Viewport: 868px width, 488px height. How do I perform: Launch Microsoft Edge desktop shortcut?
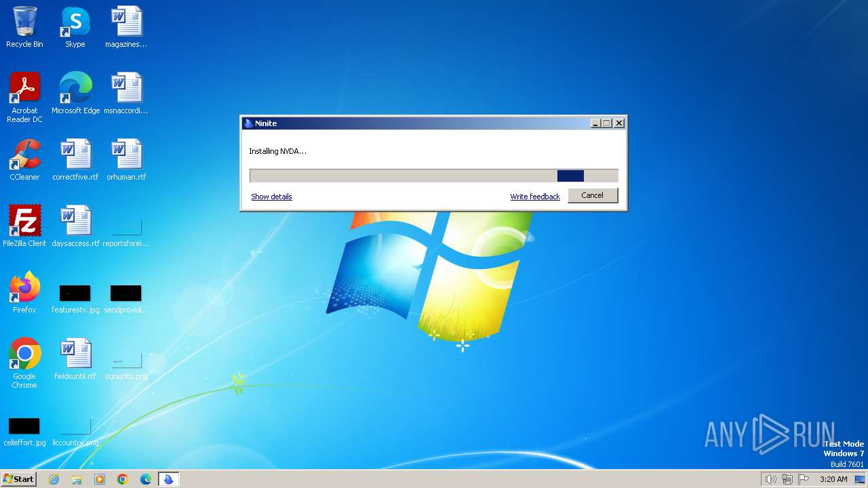[x=75, y=94]
